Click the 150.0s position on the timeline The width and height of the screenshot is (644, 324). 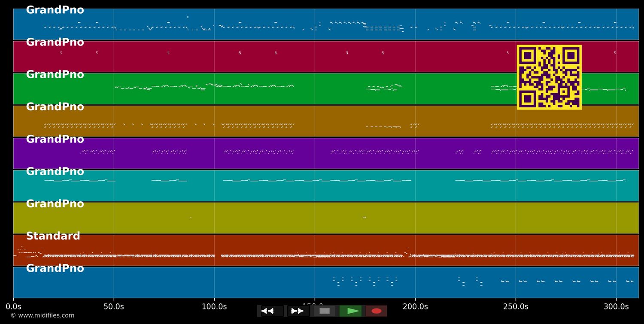pyautogui.click(x=315, y=306)
